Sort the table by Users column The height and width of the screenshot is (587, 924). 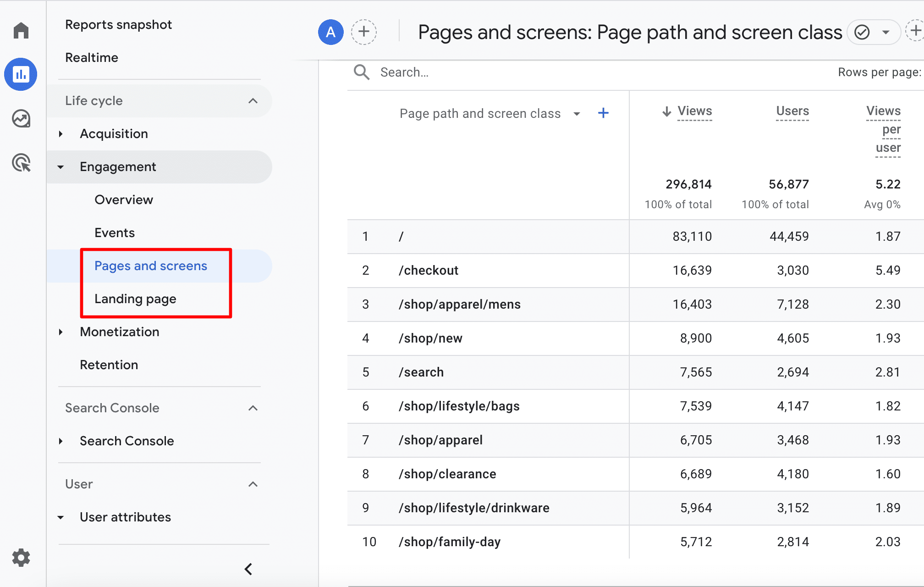(x=792, y=111)
